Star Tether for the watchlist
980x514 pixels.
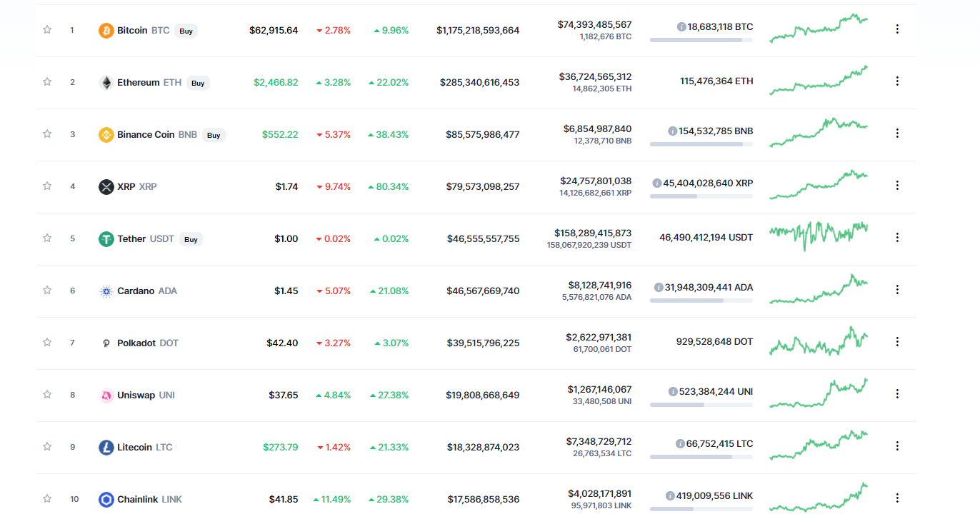[47, 238]
